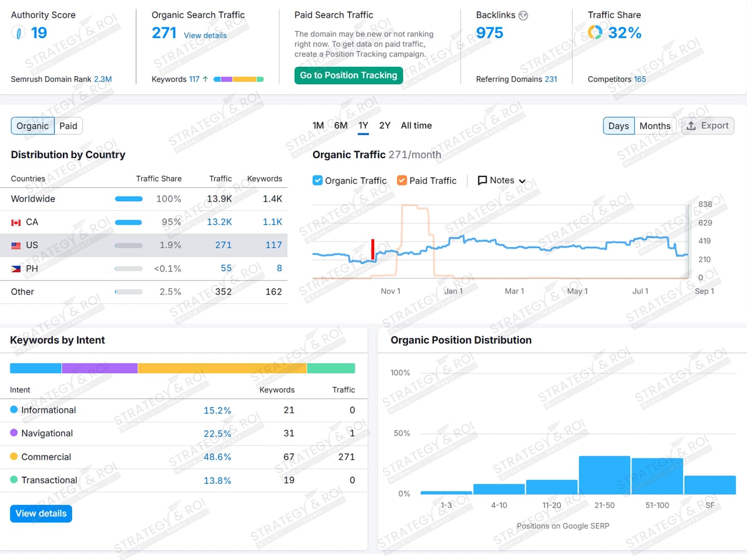Select the Organic tab
The width and height of the screenshot is (747, 560).
[32, 126]
